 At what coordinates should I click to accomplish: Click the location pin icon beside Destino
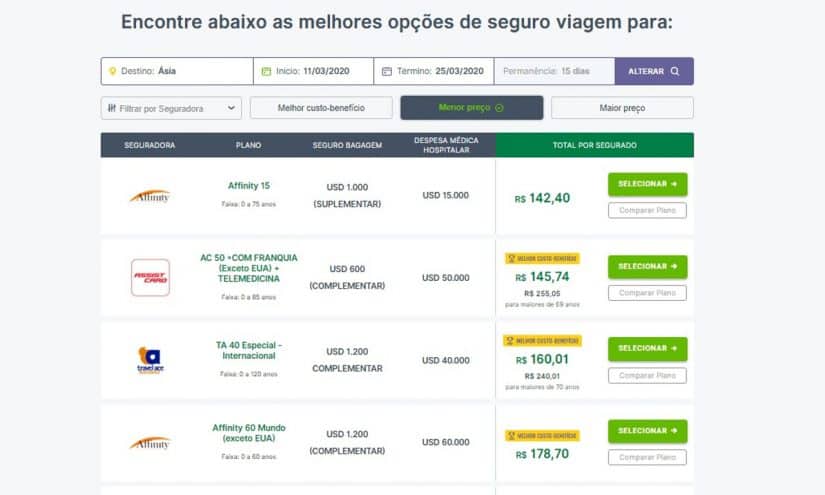click(x=112, y=71)
